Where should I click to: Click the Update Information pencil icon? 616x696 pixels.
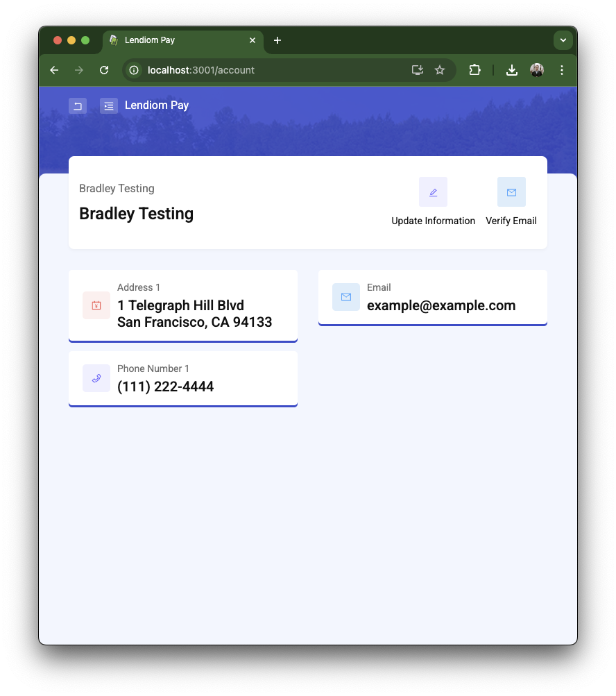(x=433, y=192)
